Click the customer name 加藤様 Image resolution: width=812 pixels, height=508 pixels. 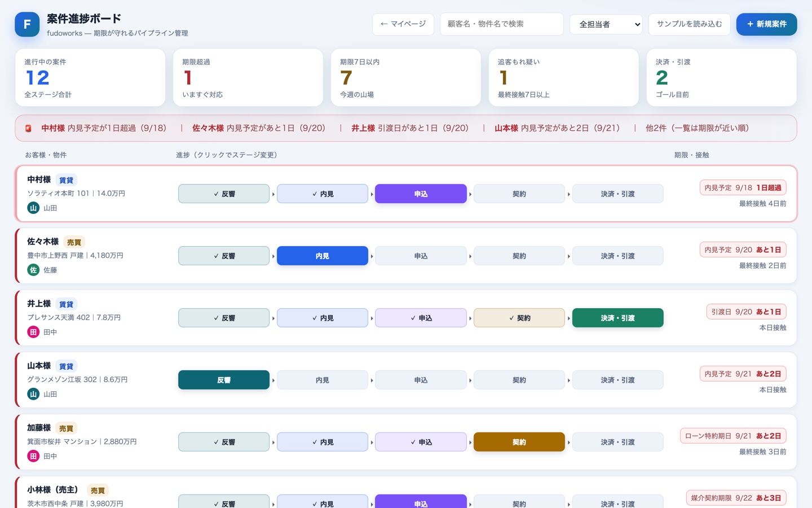(x=39, y=428)
